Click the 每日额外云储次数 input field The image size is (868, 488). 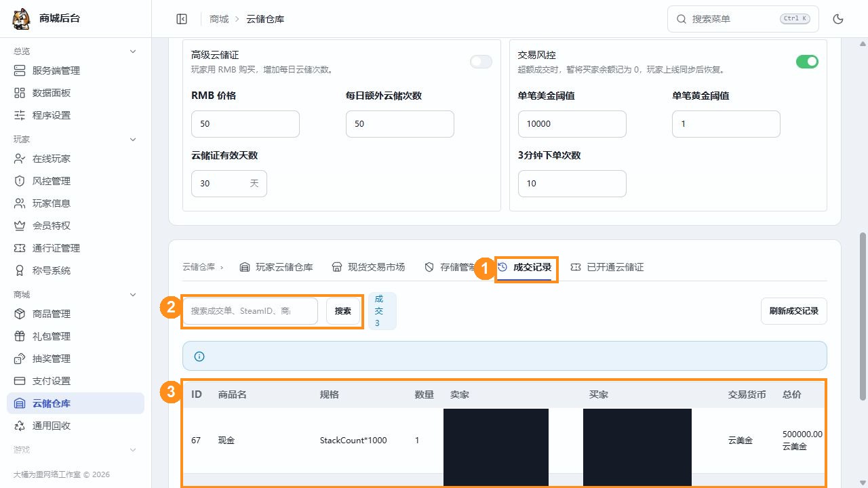coord(400,124)
